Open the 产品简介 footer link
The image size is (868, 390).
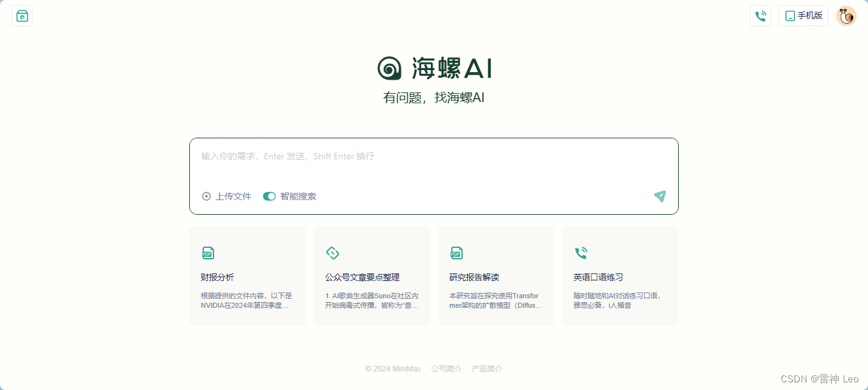[487, 369]
